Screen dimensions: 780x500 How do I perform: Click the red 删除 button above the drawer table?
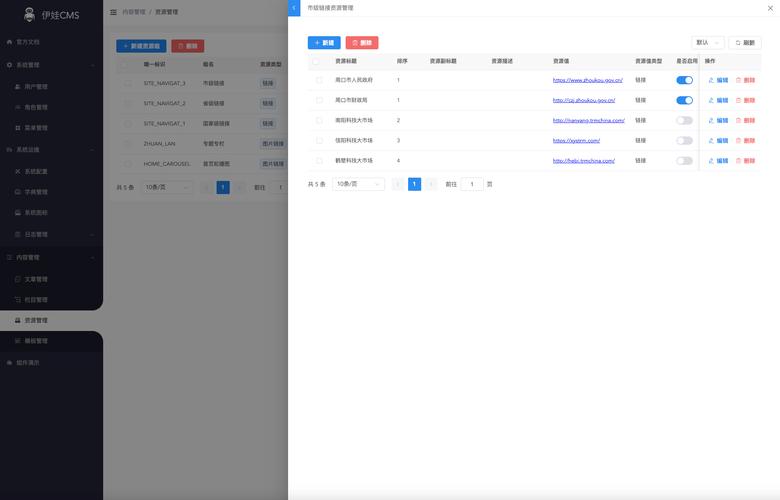tap(362, 43)
